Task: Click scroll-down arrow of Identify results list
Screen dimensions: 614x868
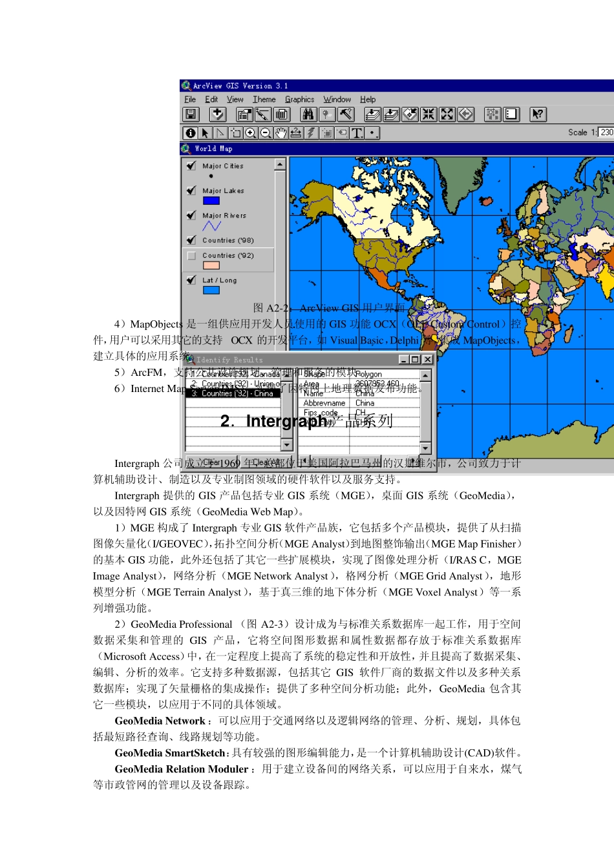Action: click(x=287, y=445)
